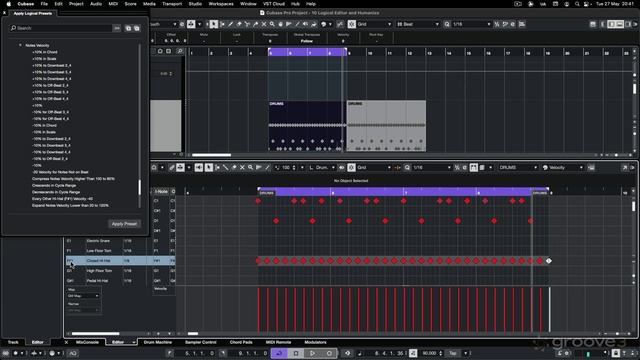
Task: Click the Drum Machine tab
Action: pyautogui.click(x=158, y=342)
